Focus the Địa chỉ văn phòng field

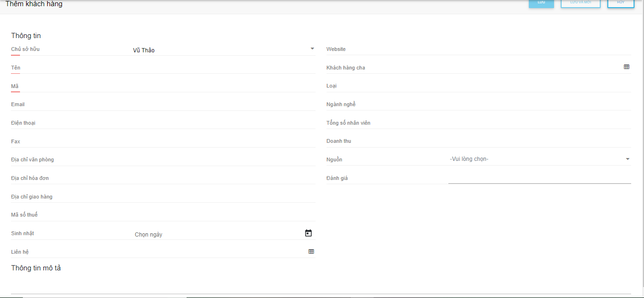(223, 160)
